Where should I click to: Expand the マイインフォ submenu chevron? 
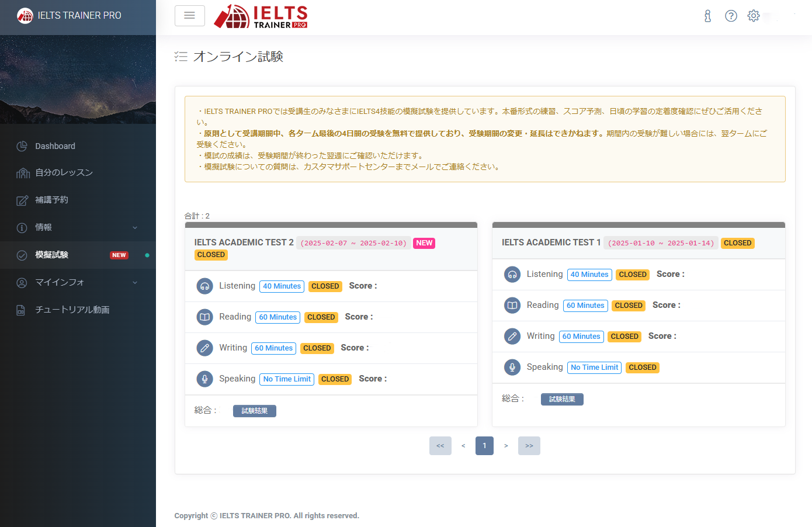(x=135, y=283)
